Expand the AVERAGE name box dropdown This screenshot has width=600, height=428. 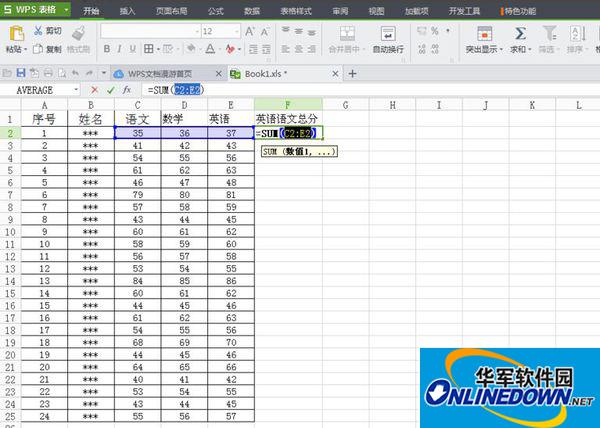pos(76,90)
